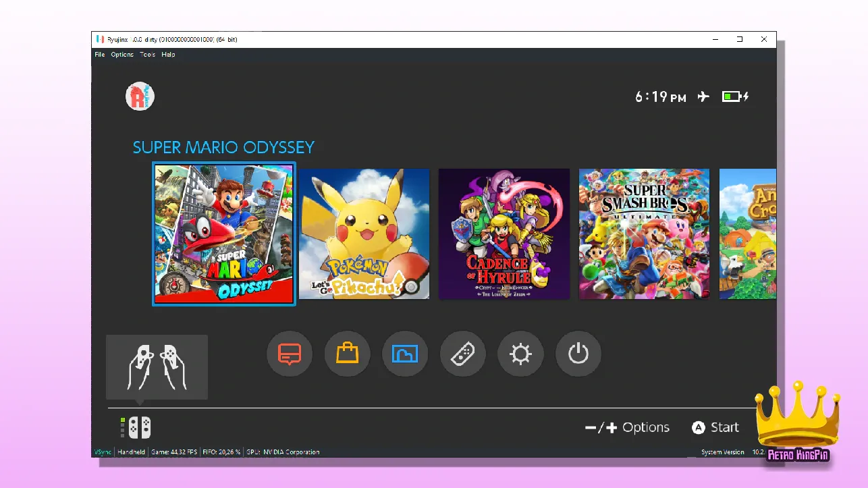The image size is (868, 488).
Task: Select the Super Mario Odyssey game tile
Action: (224, 234)
